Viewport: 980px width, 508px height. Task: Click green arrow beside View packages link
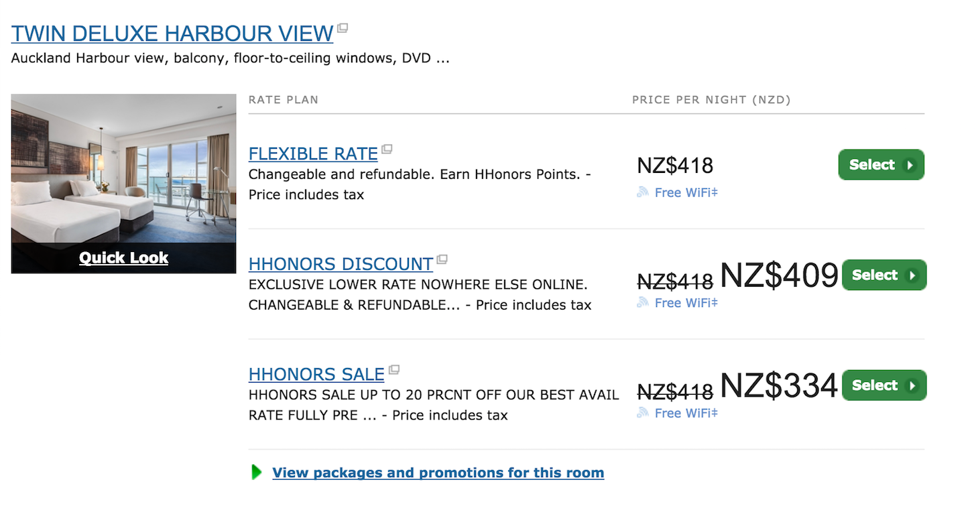(x=256, y=472)
